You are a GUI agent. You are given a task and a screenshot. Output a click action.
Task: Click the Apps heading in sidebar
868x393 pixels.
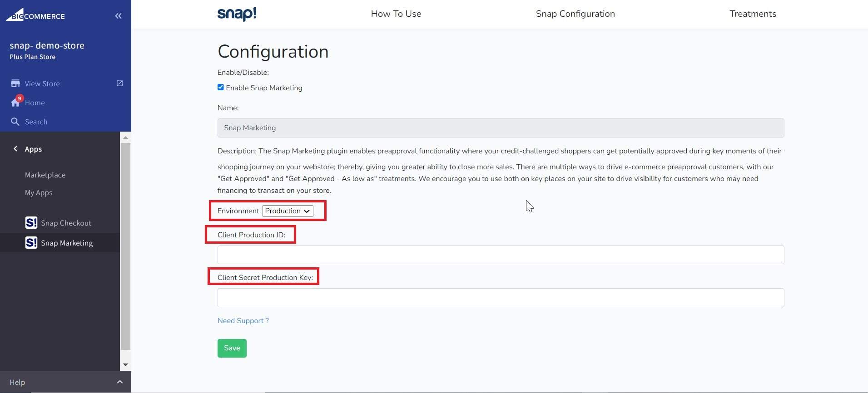(x=33, y=149)
